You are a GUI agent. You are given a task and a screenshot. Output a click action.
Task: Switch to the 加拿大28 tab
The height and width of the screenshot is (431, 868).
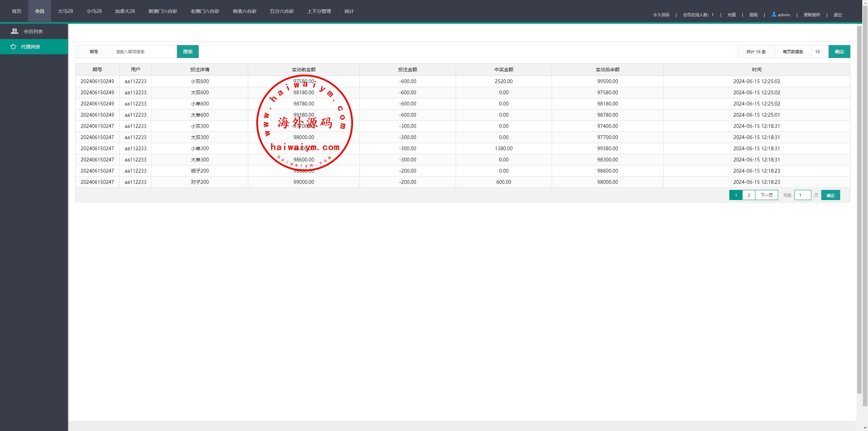(x=125, y=11)
